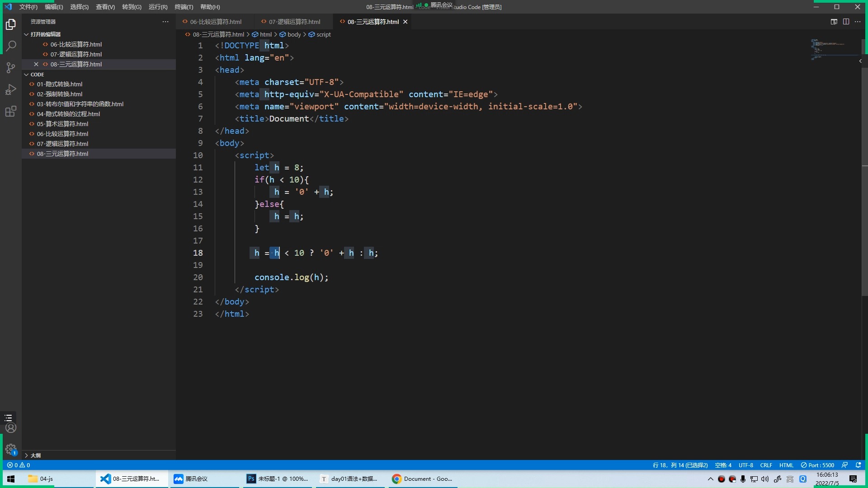
Task: Click the Live Server Port 5500 status item
Action: click(817, 465)
